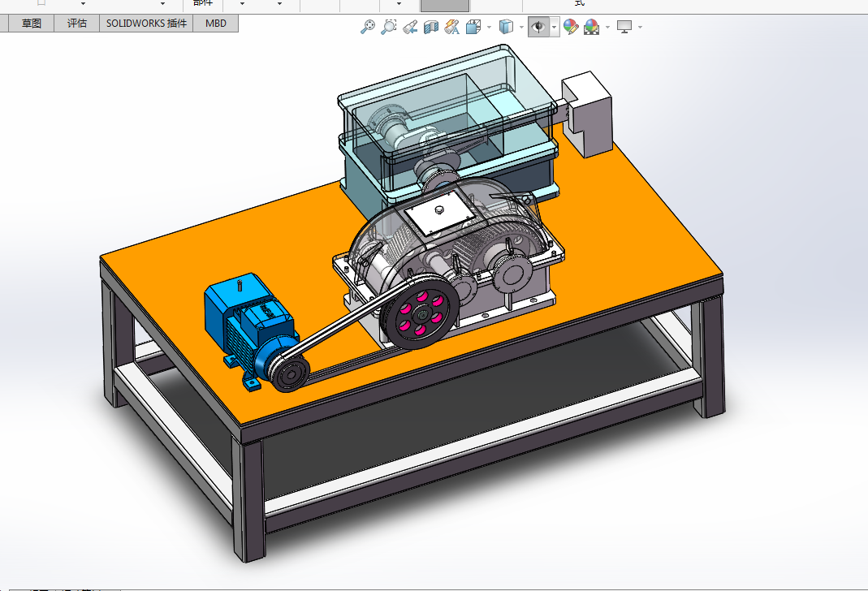The height and width of the screenshot is (591, 868).
Task: Open the 草图 (Sketch) tab
Action: [32, 24]
